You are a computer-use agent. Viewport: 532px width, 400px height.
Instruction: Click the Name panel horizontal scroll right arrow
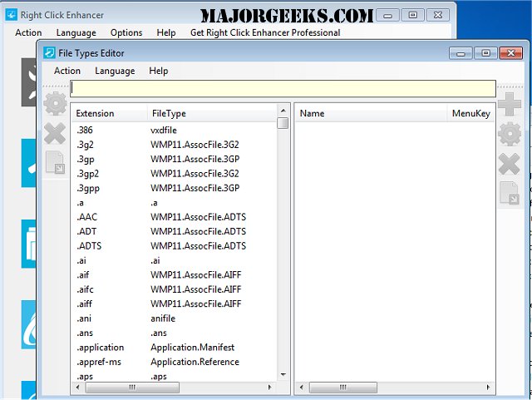coord(488,387)
